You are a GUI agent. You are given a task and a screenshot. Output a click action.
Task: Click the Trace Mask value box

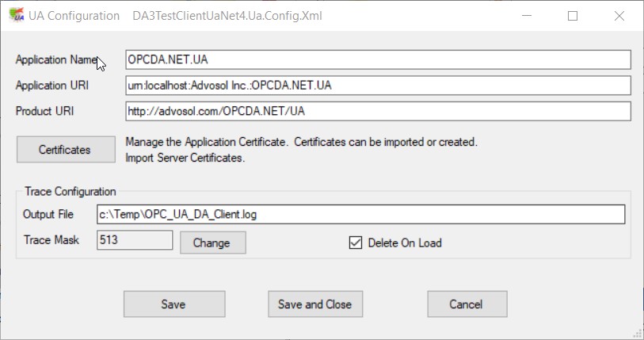click(x=134, y=240)
